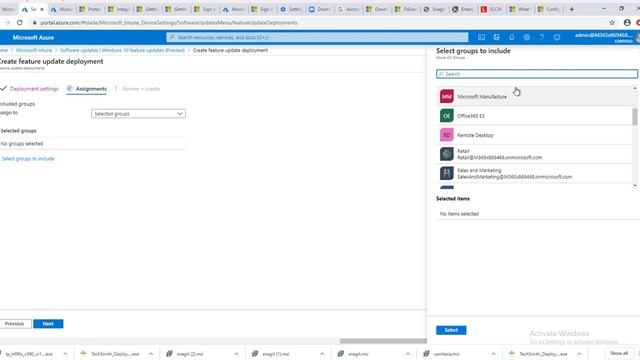Expand options for last TechSmith_Deploy download

[x=579, y=354]
